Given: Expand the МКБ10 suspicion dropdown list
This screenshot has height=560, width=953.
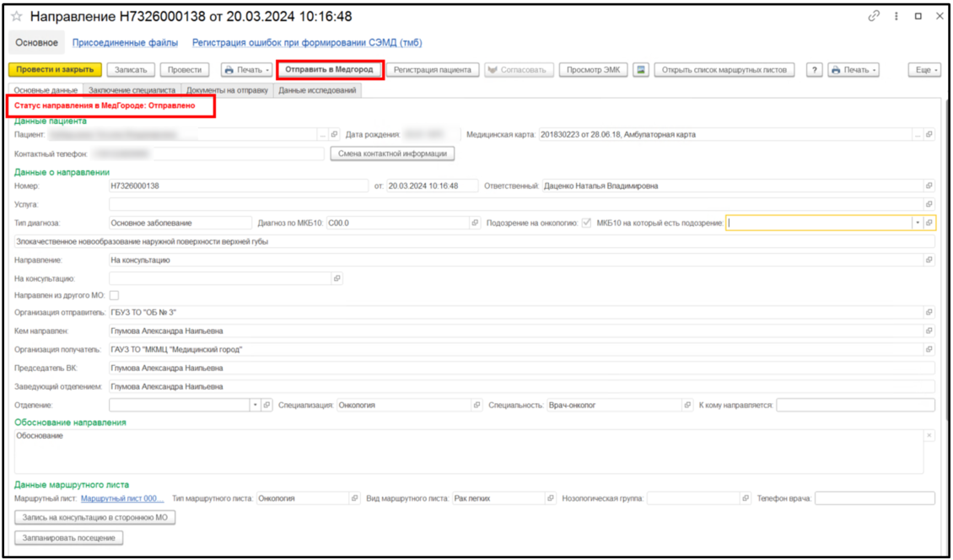Looking at the screenshot, I should coord(917,223).
